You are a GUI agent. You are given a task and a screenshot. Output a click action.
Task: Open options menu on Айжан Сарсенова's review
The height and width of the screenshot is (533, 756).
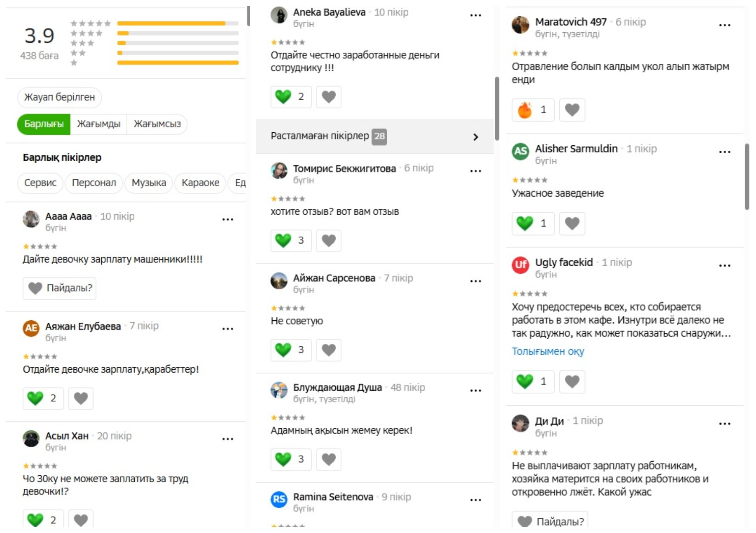tap(475, 281)
